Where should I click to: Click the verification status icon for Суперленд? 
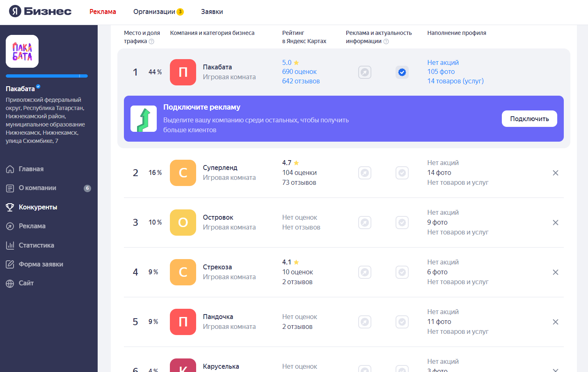[x=402, y=173]
